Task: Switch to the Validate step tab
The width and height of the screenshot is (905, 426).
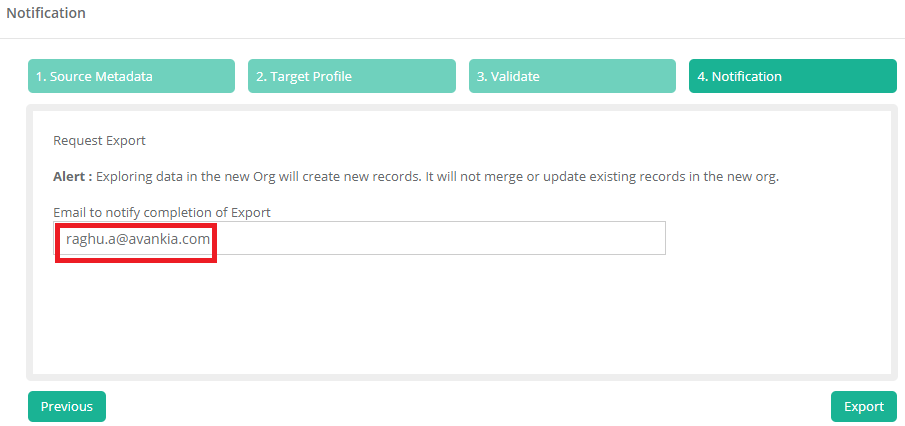Action: 572,76
